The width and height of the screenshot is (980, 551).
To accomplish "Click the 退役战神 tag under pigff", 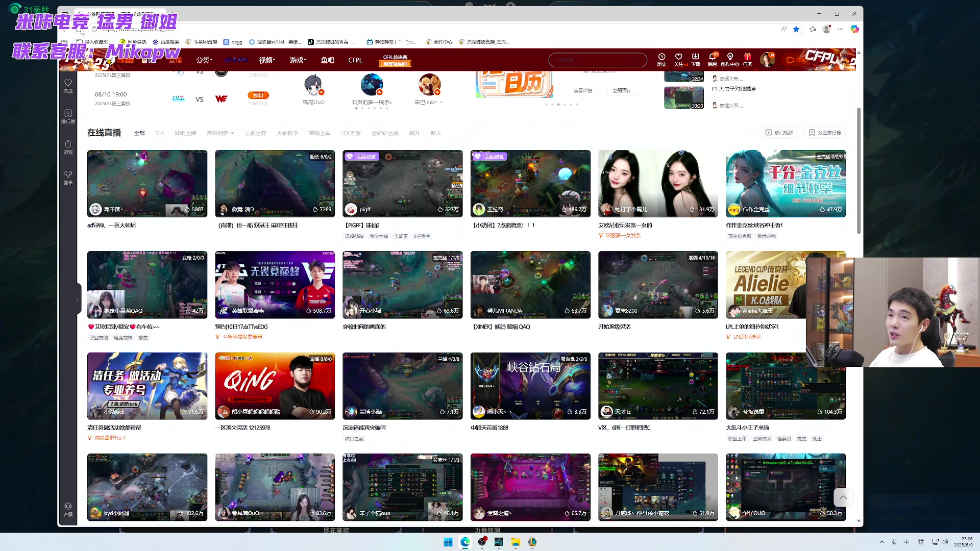I will click(354, 236).
